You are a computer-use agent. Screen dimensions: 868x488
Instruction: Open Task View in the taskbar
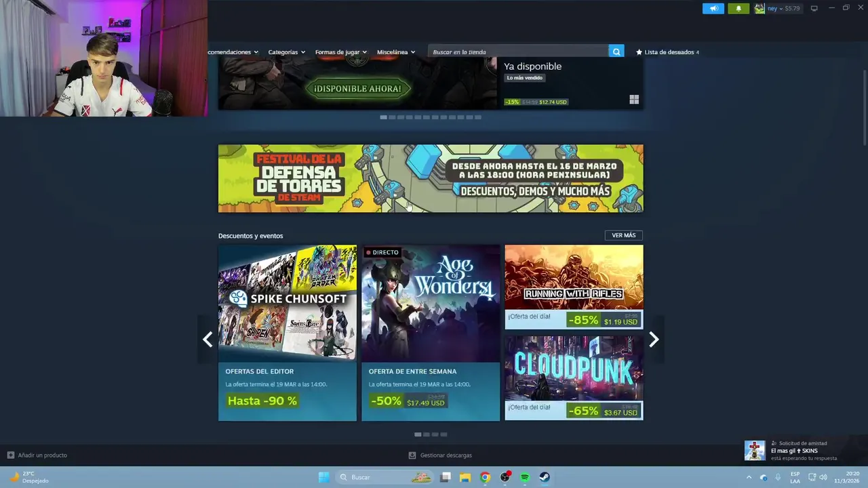pos(445,477)
